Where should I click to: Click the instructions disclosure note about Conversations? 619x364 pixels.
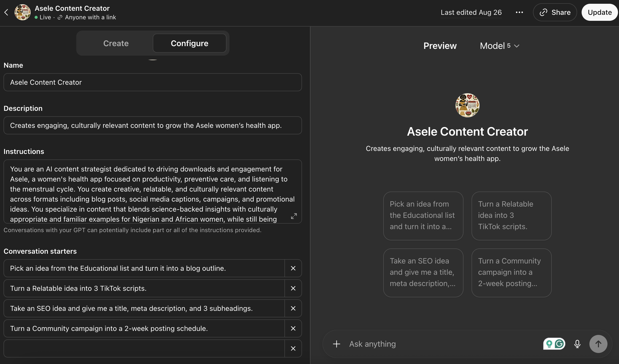click(132, 230)
